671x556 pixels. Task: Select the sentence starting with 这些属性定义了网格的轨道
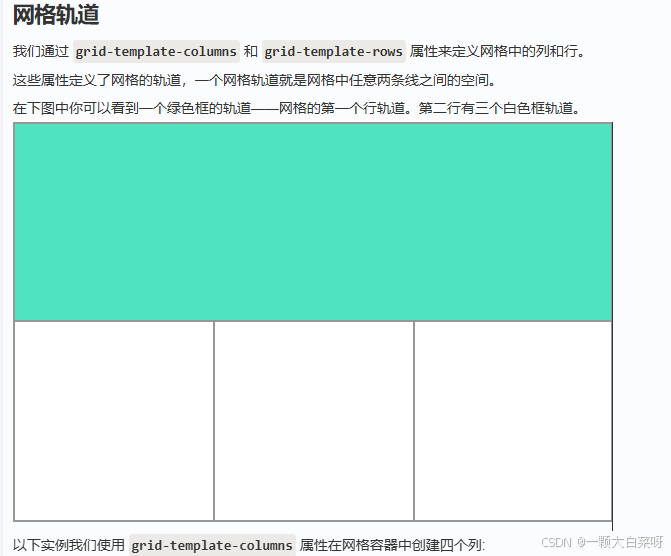pos(254,80)
